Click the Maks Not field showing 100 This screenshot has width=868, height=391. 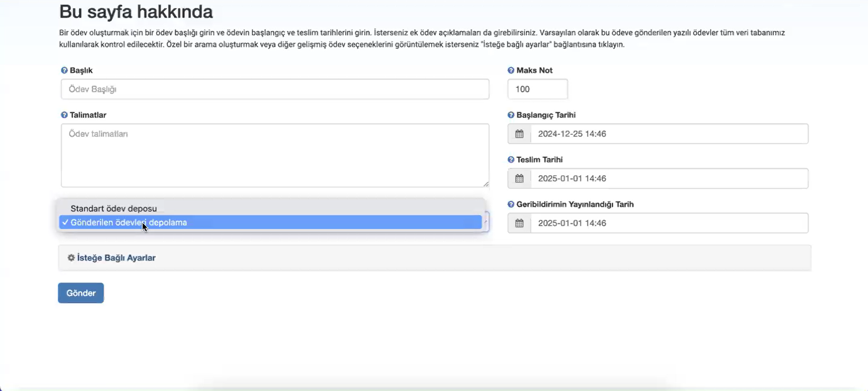click(x=537, y=89)
